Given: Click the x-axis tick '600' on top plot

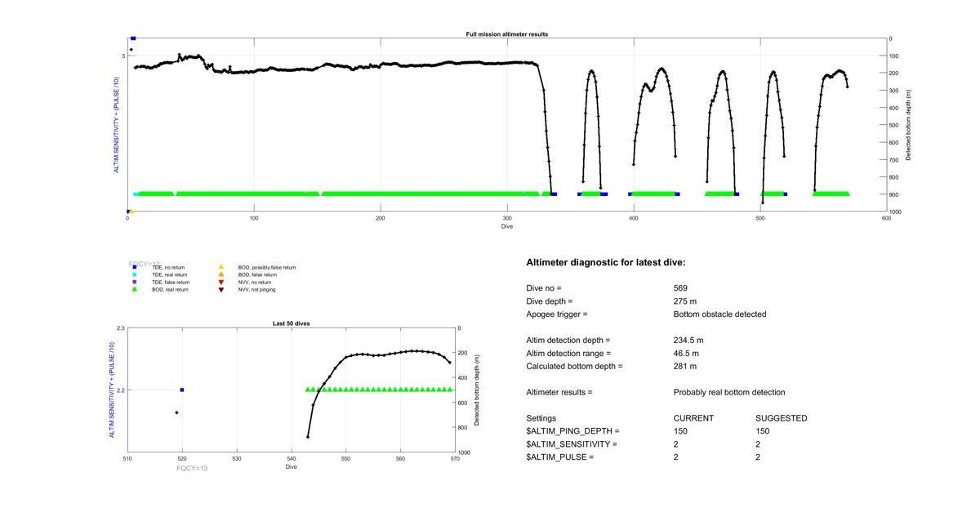Looking at the screenshot, I should pyautogui.click(x=886, y=219).
